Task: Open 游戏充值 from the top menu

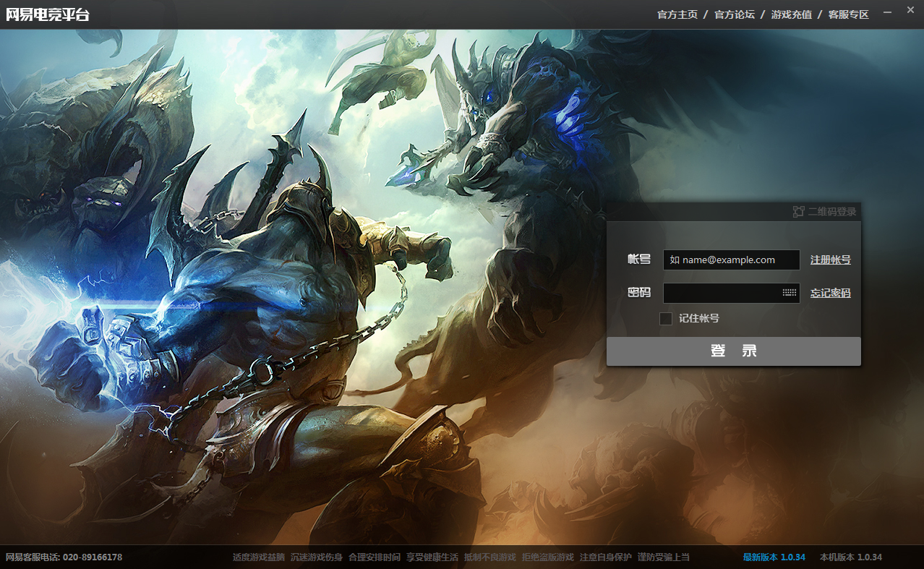Action: [x=791, y=14]
